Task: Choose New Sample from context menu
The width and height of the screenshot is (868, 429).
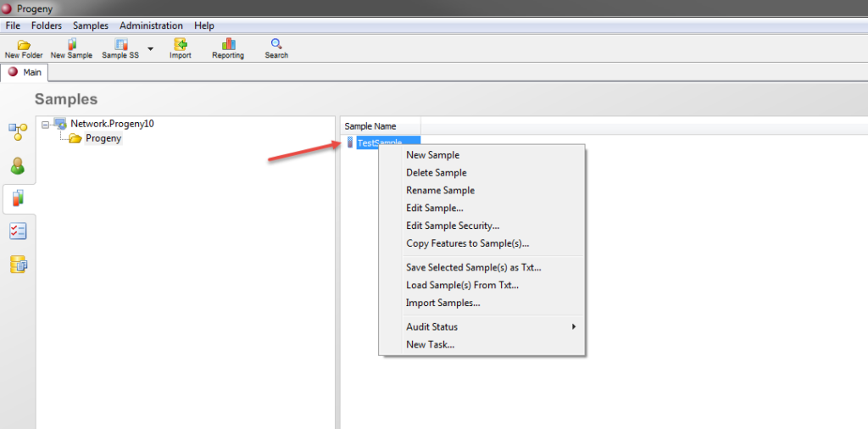Action: tap(481, 155)
